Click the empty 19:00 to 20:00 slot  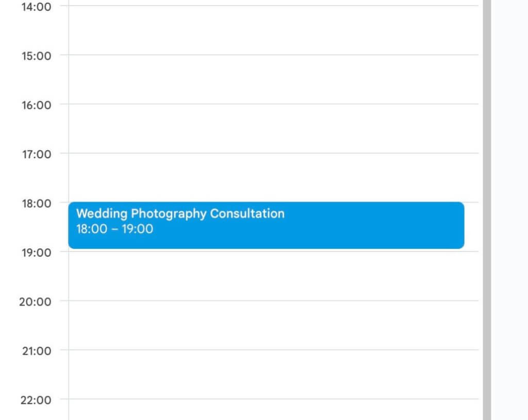[273, 276]
